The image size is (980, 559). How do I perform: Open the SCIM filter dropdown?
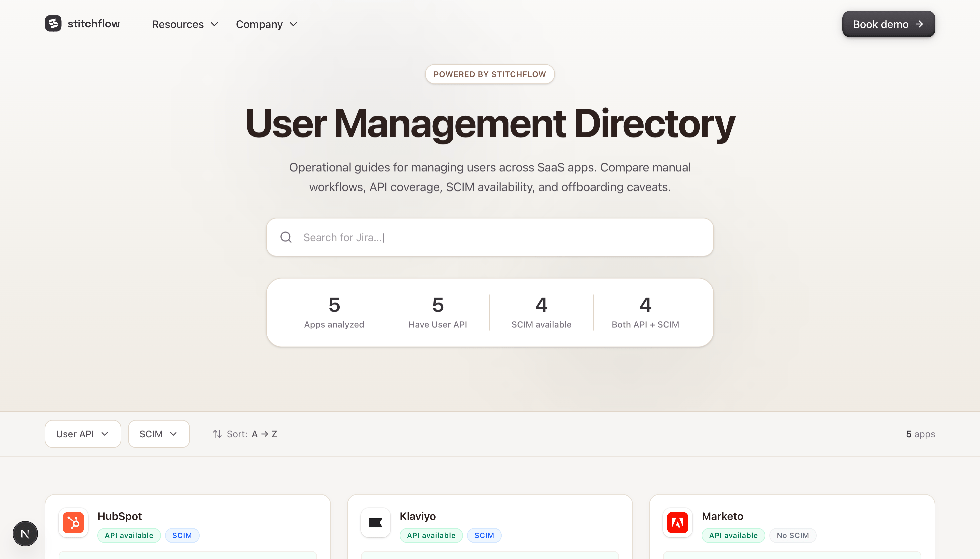159,434
